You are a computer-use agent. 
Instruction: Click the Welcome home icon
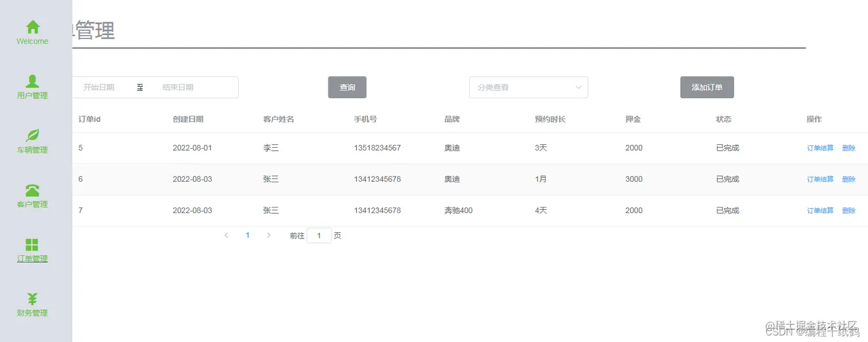33,27
